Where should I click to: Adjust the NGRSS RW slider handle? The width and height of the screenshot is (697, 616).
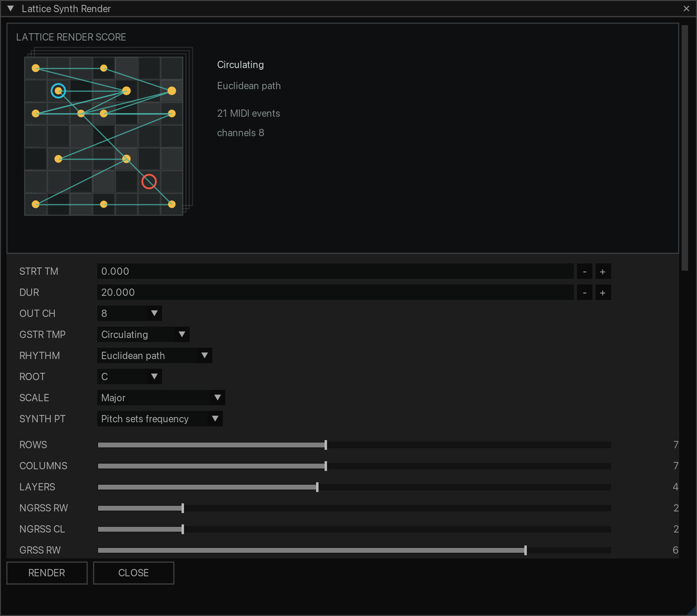pyautogui.click(x=183, y=508)
